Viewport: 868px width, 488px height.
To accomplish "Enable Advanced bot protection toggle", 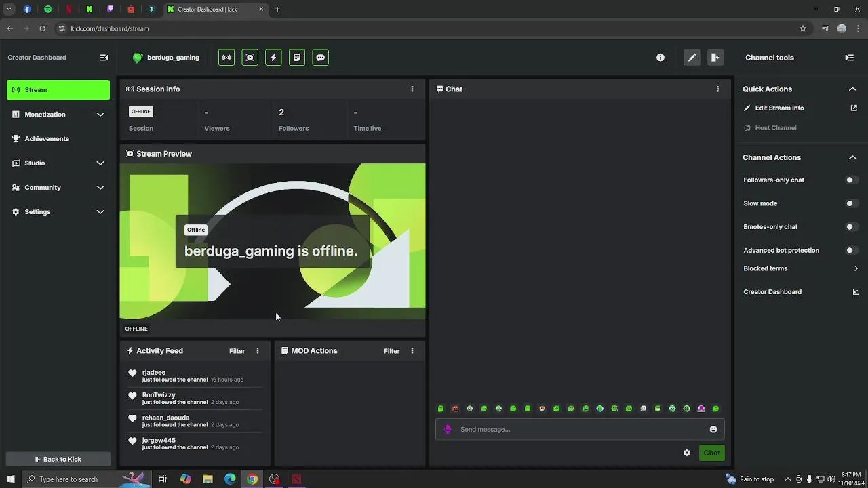I will (852, 251).
